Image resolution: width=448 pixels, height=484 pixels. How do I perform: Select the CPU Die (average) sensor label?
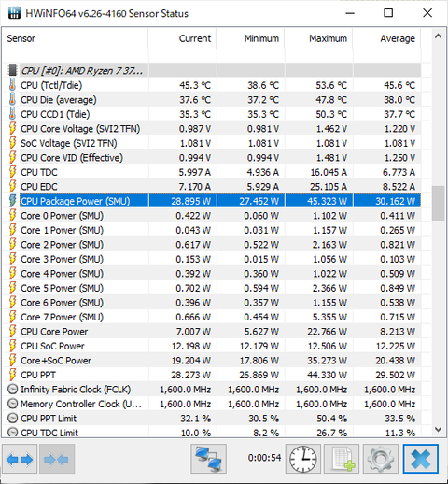pyautogui.click(x=59, y=100)
